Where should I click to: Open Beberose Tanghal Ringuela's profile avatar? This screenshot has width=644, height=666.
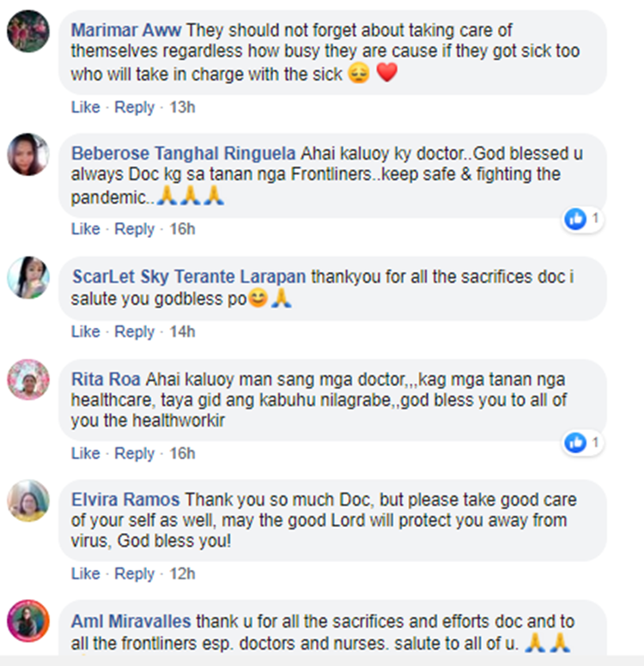click(x=28, y=154)
